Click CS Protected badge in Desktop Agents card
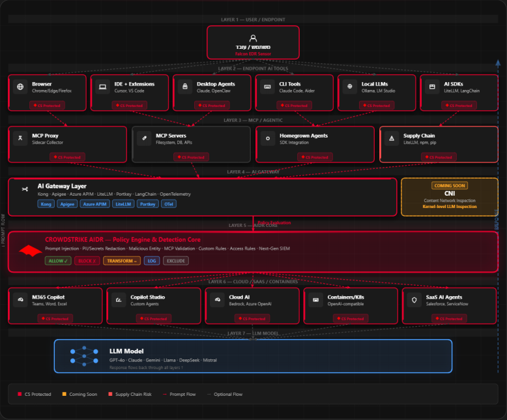 (x=212, y=106)
